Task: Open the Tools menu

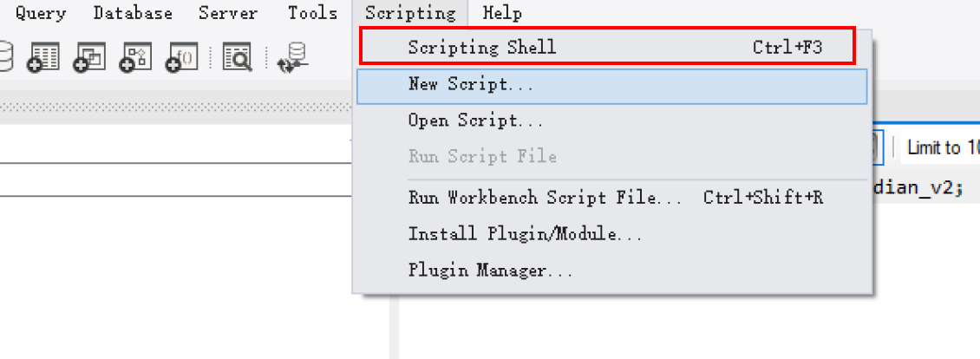Action: [x=312, y=13]
